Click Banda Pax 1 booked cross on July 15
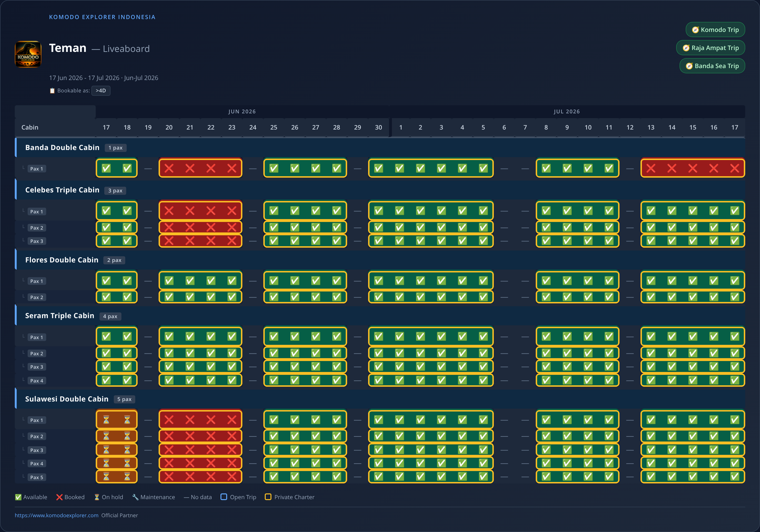The height and width of the screenshot is (532, 760). pyautogui.click(x=693, y=169)
